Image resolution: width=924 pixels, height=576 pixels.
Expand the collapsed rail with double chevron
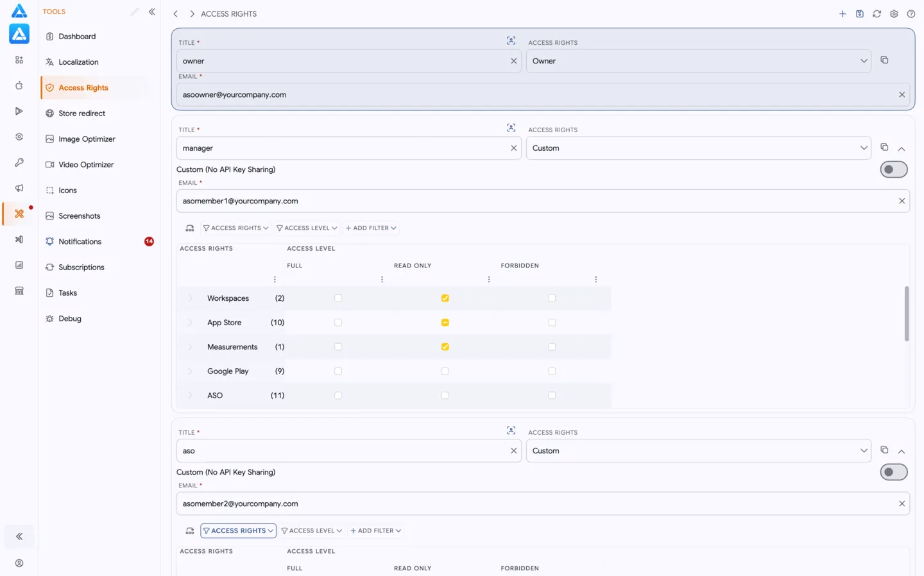(19, 536)
